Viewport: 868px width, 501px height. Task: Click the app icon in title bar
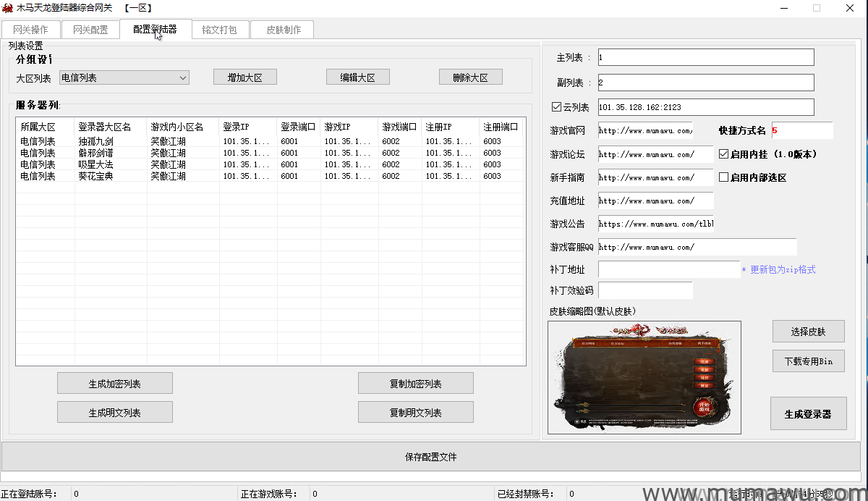(x=8, y=8)
